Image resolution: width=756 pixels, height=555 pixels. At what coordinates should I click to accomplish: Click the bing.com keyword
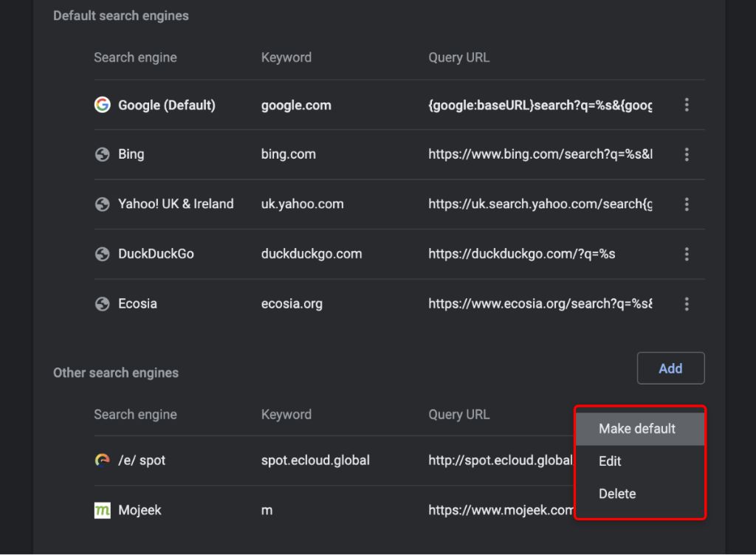pyautogui.click(x=289, y=154)
